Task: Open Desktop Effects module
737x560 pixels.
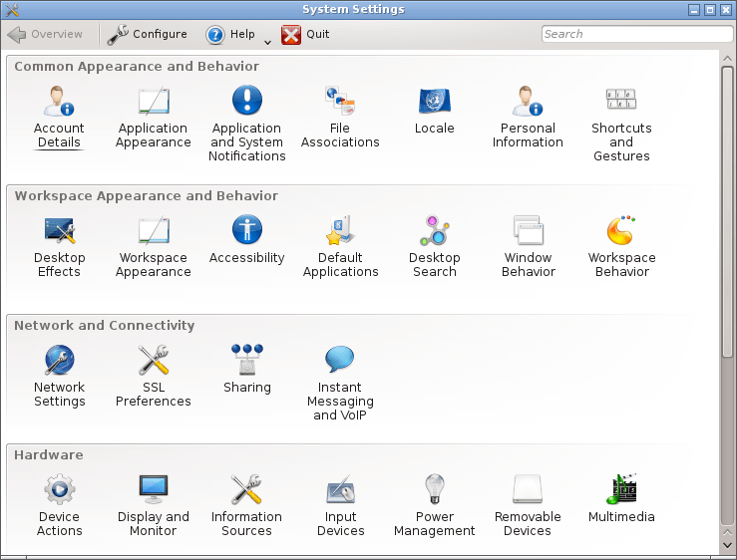Action: (x=59, y=247)
